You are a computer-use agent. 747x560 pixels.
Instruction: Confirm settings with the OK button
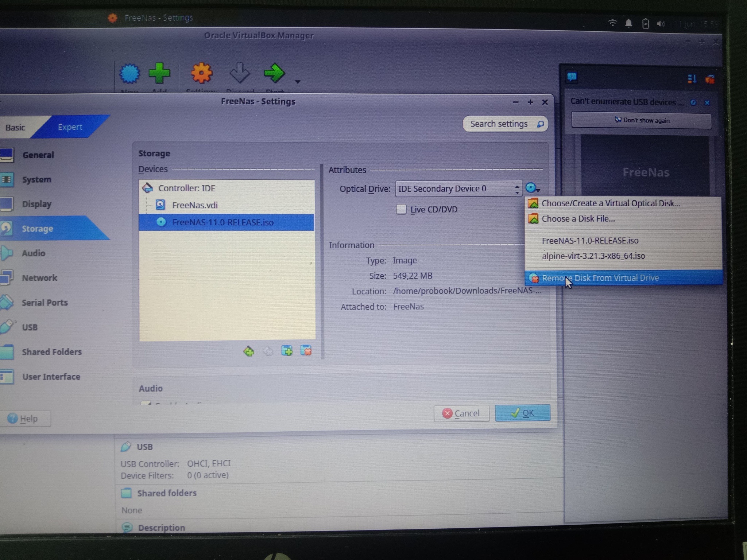tap(522, 413)
